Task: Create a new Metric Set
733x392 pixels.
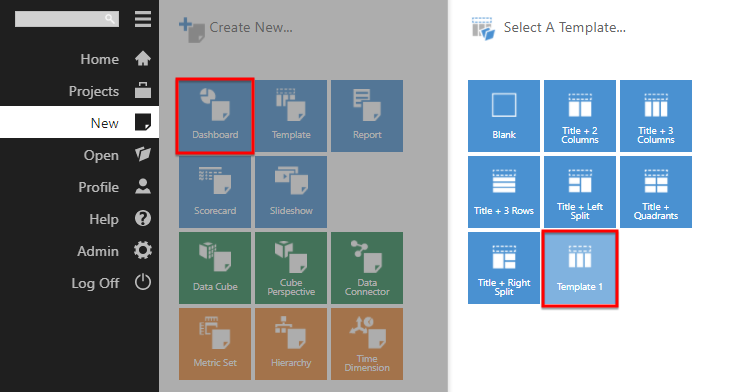Action: [x=215, y=344]
